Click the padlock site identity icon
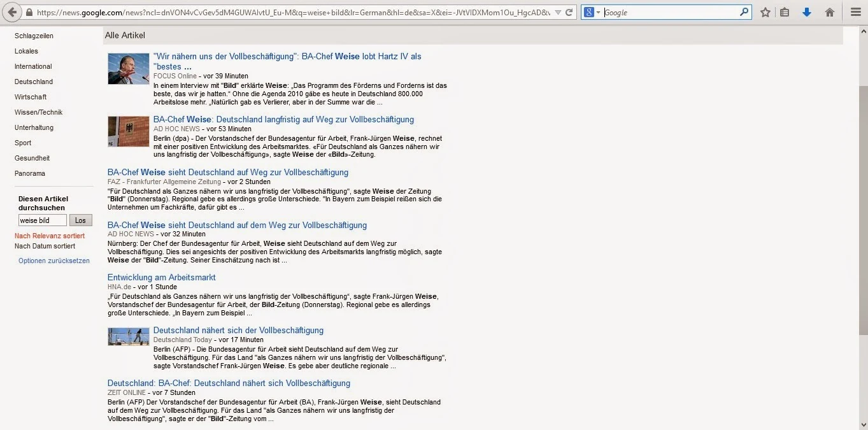This screenshot has height=430, width=868. click(30, 12)
